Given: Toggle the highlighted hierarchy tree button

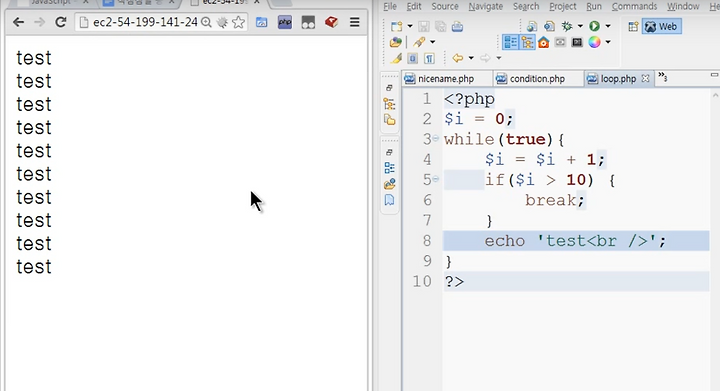Looking at the screenshot, I should [x=527, y=42].
